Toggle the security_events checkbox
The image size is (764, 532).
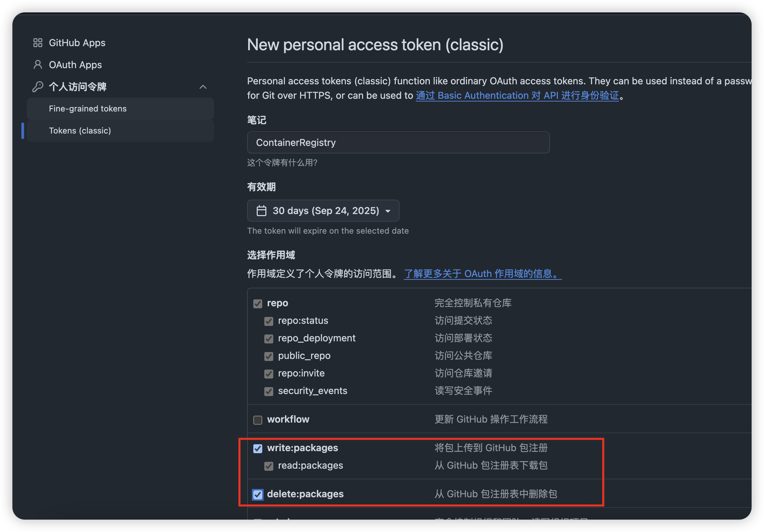269,391
